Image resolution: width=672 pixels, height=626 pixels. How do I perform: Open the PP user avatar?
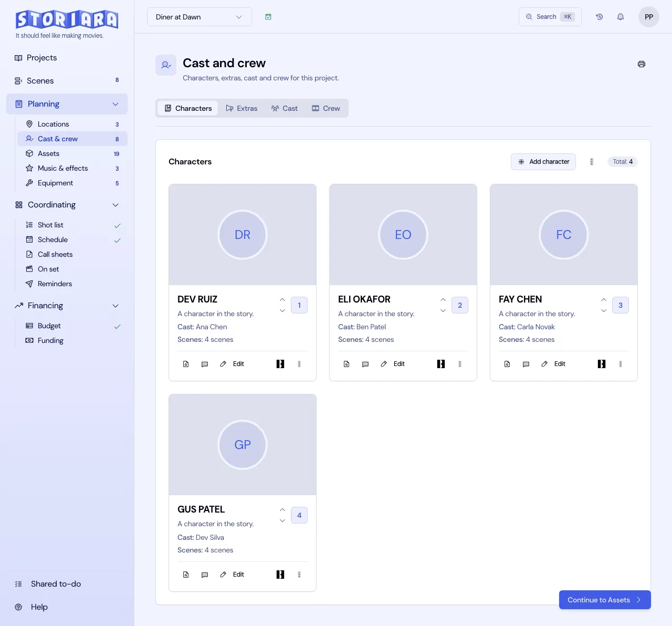tap(649, 17)
